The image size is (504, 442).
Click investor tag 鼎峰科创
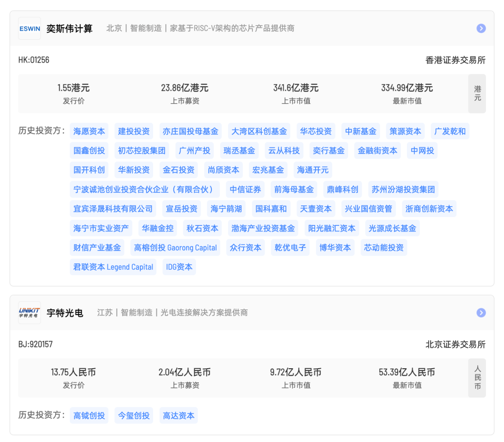(x=343, y=189)
